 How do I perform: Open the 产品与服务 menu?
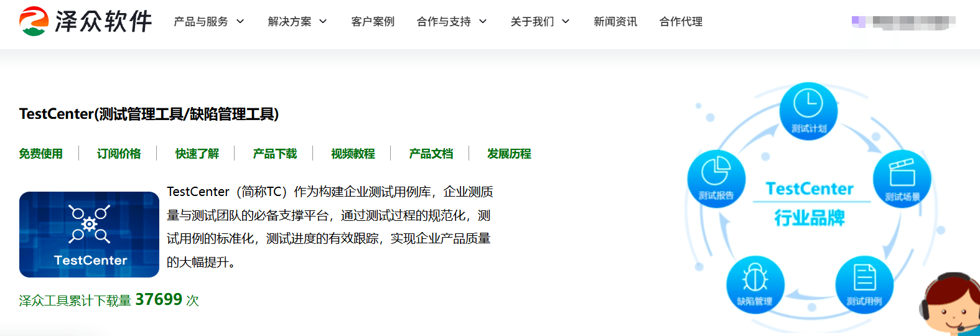pos(201,22)
